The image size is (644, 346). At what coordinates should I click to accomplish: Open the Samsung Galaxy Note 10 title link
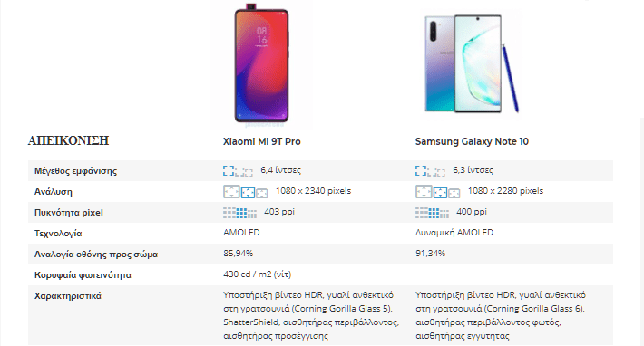(x=472, y=141)
